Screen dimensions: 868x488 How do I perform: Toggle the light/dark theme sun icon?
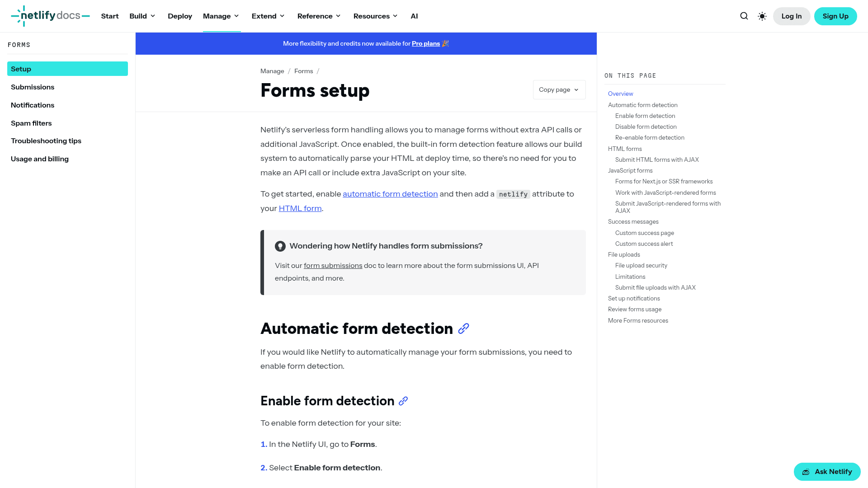tap(762, 16)
